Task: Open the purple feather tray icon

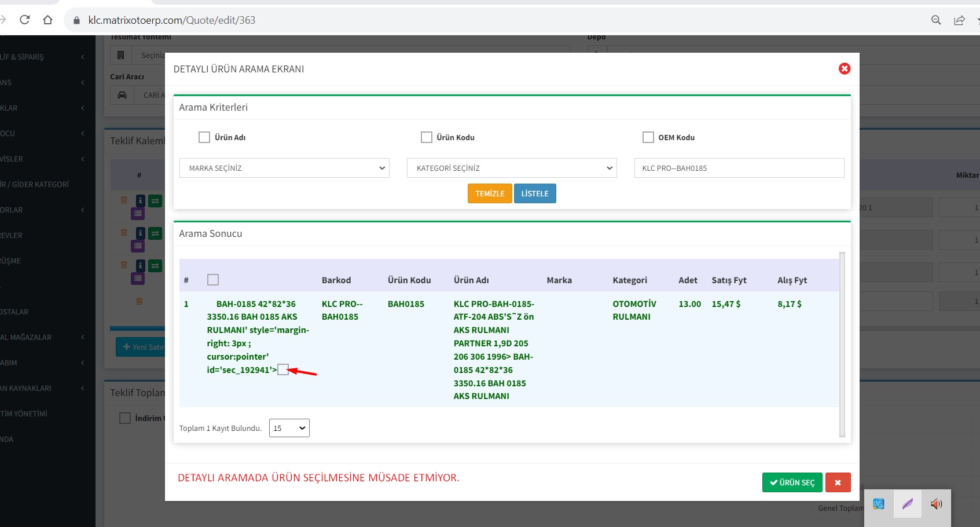Action: [x=907, y=504]
